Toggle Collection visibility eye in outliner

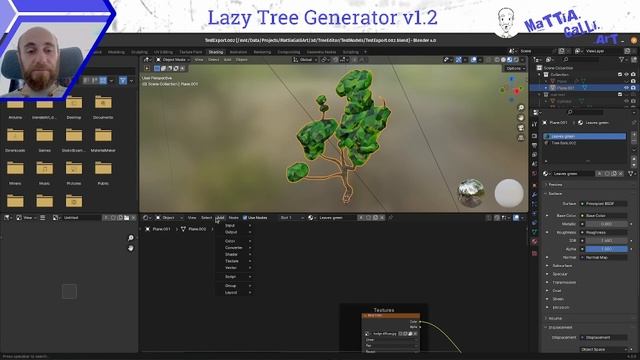click(627, 74)
